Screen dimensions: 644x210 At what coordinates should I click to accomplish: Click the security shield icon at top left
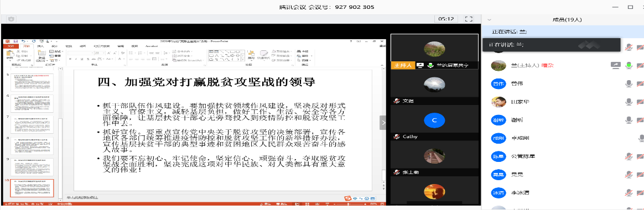click(x=11, y=19)
